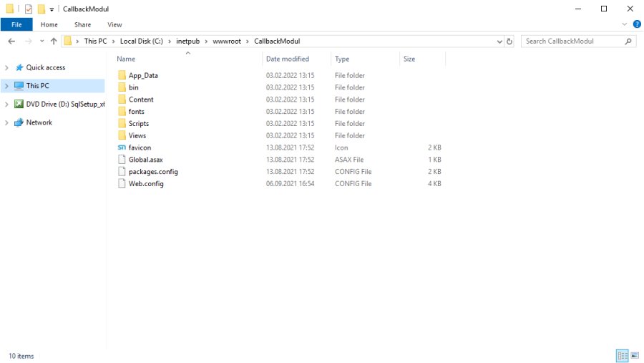The width and height of the screenshot is (644, 363).
Task: Switch to the View ribbon tab
Action: coord(114,24)
